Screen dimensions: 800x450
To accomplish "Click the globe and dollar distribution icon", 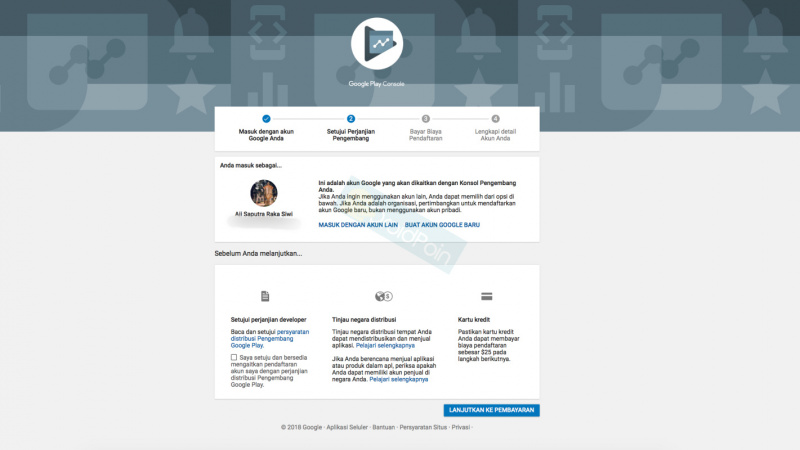I will pos(383,296).
